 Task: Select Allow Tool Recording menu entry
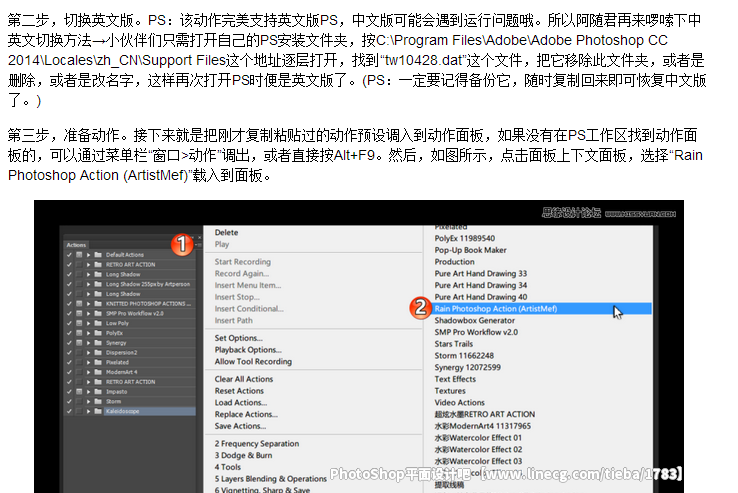click(253, 362)
